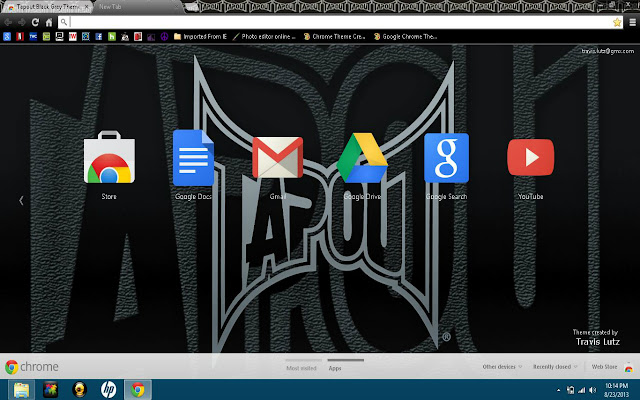The width and height of the screenshot is (640, 400).
Task: Bookmark this page with the star
Action: click(x=617, y=22)
